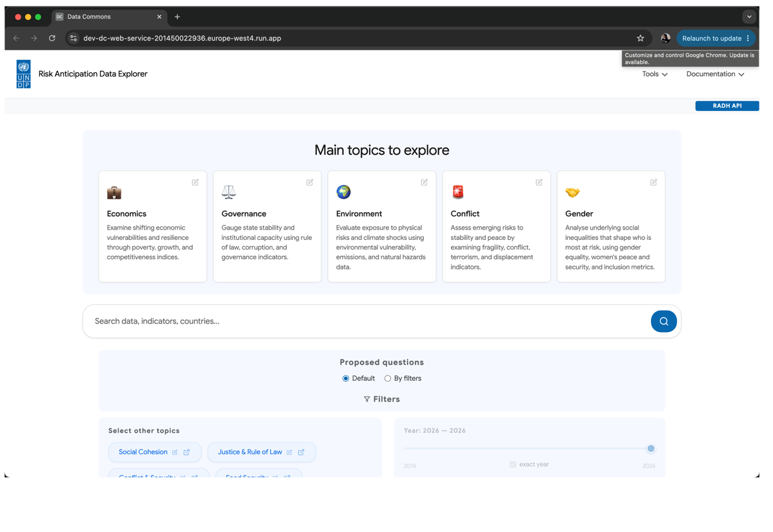Click the edit icon on the Conflict card
Screen dimensions: 773x532
click(x=539, y=182)
